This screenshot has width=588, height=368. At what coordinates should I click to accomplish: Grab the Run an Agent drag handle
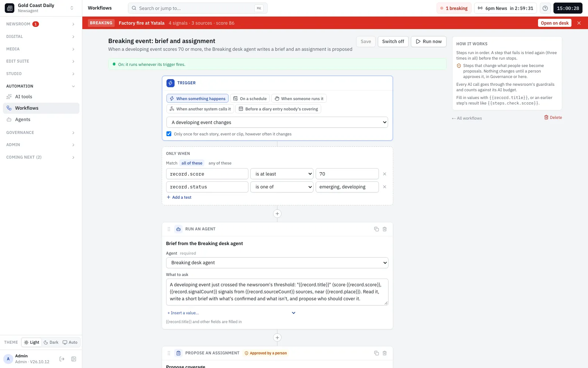pos(169,229)
